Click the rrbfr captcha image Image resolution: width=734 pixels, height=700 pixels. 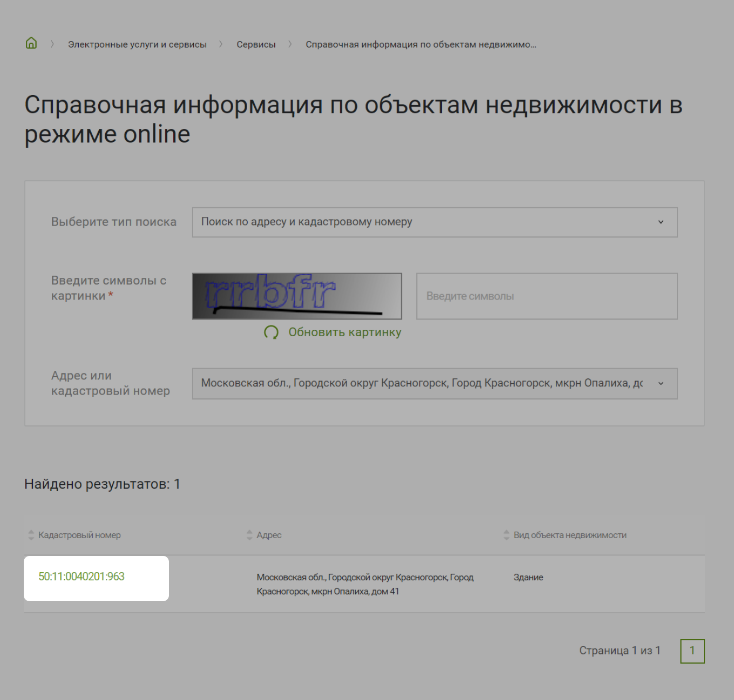pyautogui.click(x=297, y=296)
